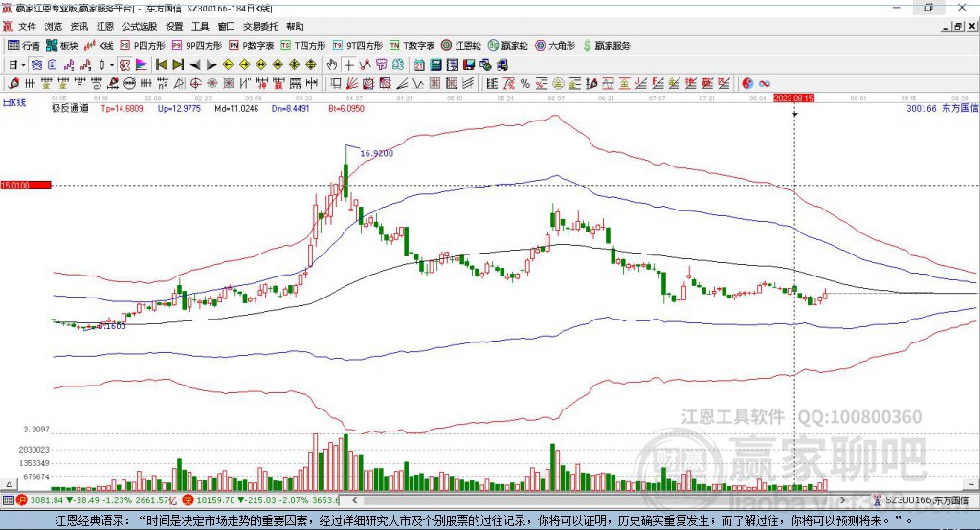This screenshot has height=530, width=980.
Task: Click the circled crosshair target tool
Action: click(x=195, y=83)
